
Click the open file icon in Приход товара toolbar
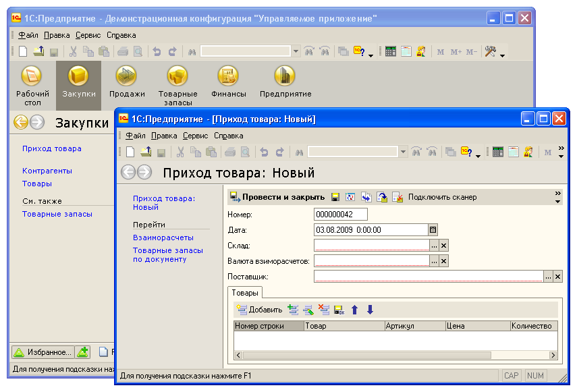[x=146, y=152]
